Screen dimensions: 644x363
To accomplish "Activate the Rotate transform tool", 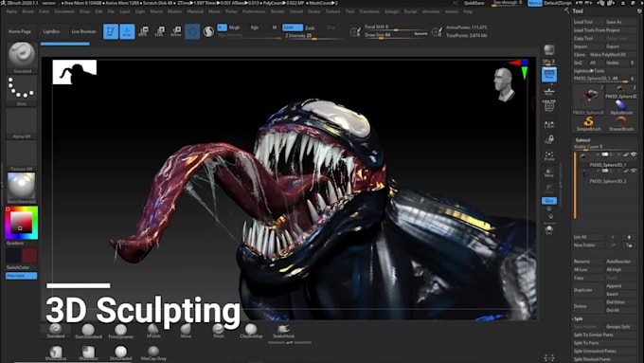I will pos(176,31).
